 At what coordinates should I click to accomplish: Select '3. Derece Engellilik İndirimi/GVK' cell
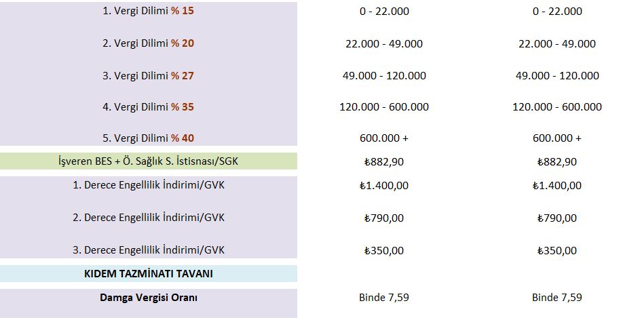pos(148,250)
